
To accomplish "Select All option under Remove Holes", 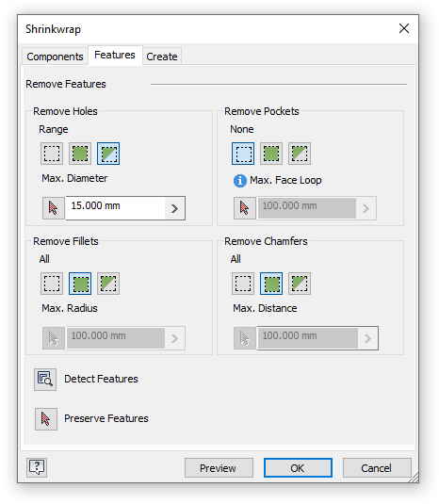I will point(80,154).
